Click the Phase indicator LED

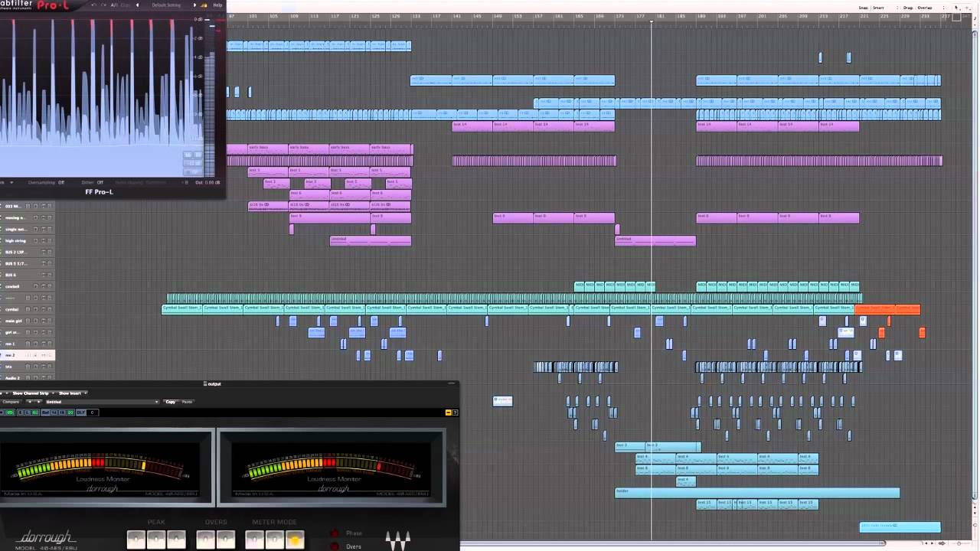click(335, 533)
